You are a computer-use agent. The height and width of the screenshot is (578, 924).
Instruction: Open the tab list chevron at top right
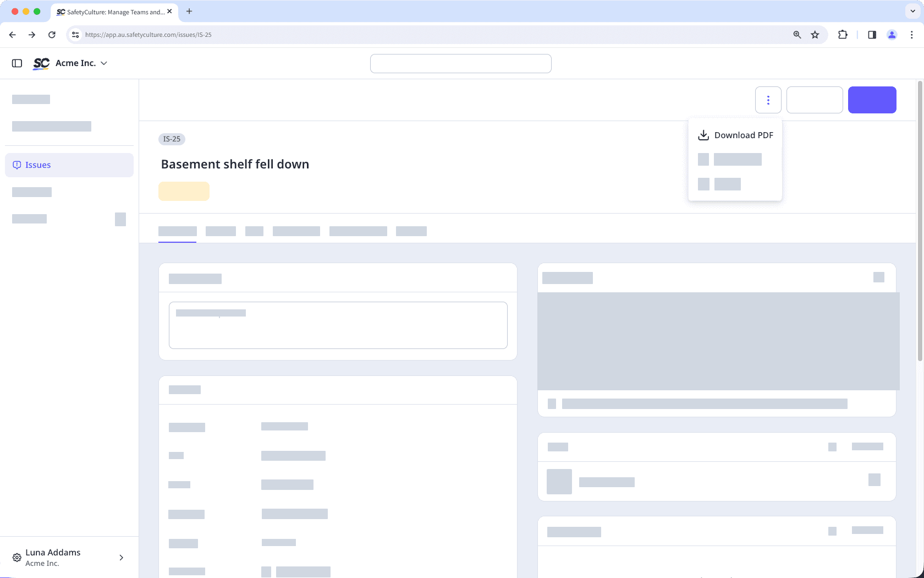click(911, 11)
